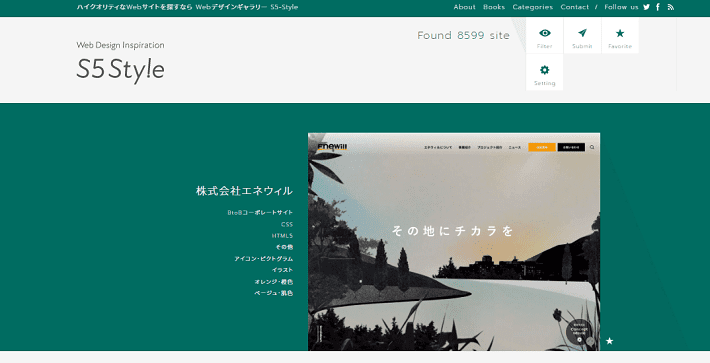Open the Setting gear button
The image size is (710, 363).
pyautogui.click(x=545, y=72)
